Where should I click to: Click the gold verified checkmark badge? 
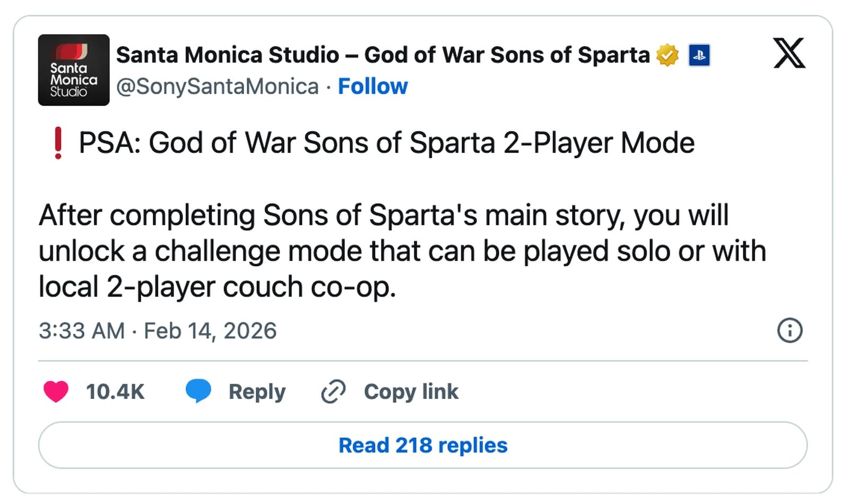coord(668,55)
